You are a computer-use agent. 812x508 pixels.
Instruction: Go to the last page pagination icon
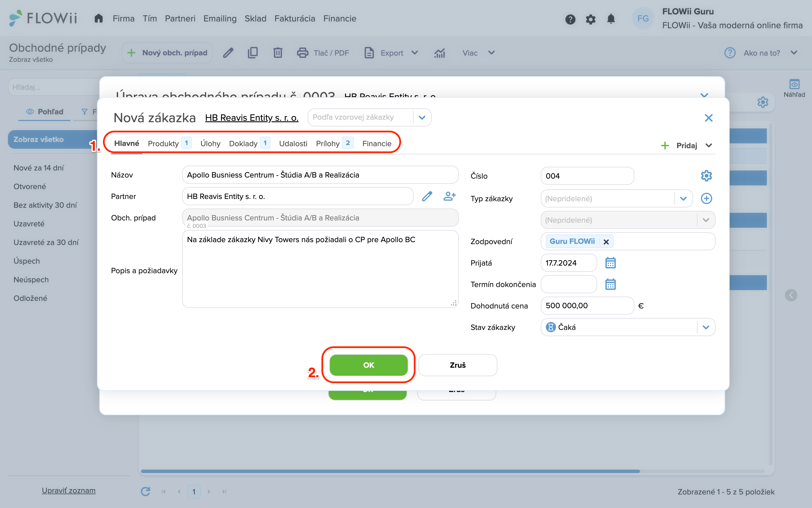click(x=224, y=492)
